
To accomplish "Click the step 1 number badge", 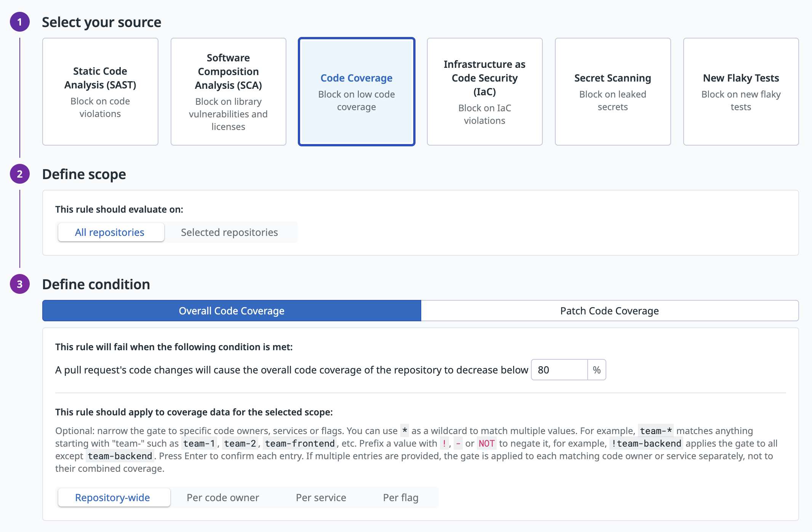I will [x=20, y=22].
